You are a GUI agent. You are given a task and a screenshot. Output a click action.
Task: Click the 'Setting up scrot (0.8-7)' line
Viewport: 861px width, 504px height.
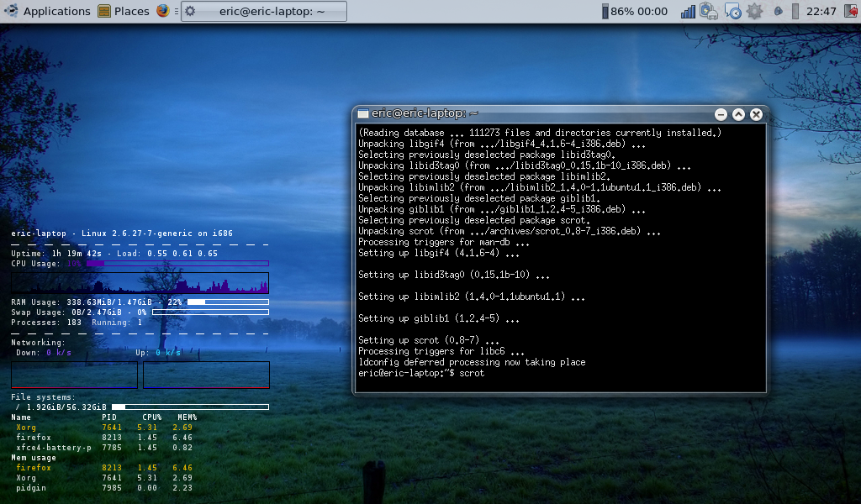tap(429, 340)
